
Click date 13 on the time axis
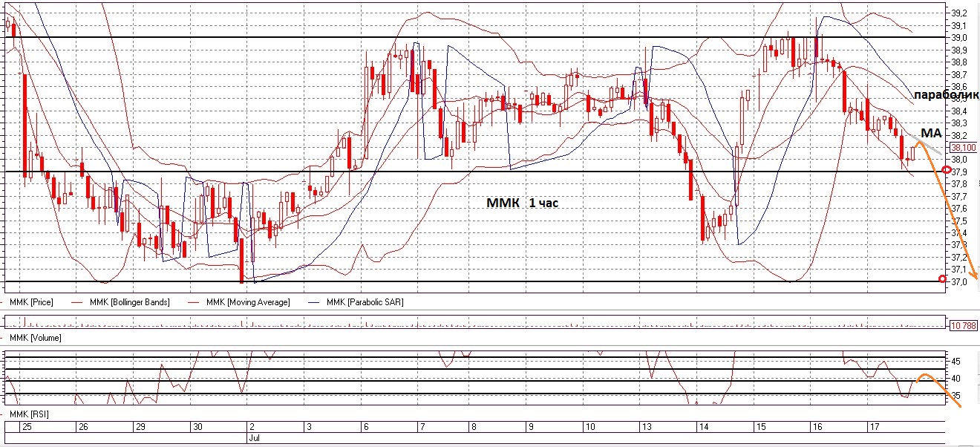(x=645, y=427)
